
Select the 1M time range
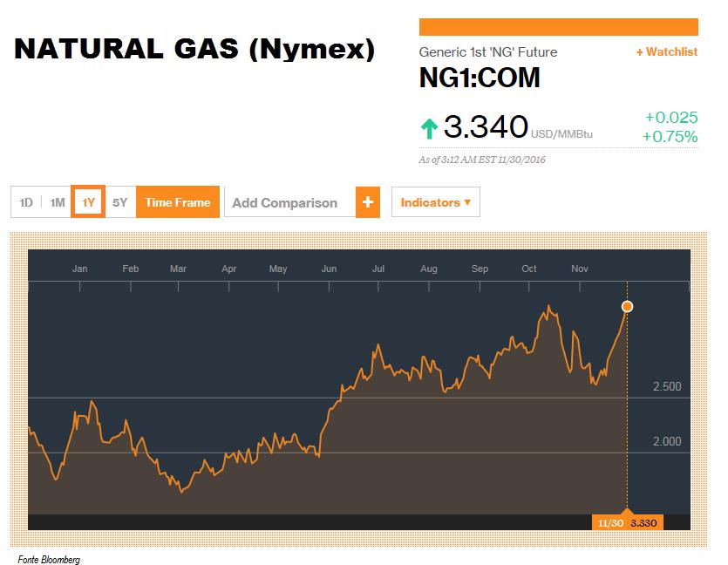(58, 202)
